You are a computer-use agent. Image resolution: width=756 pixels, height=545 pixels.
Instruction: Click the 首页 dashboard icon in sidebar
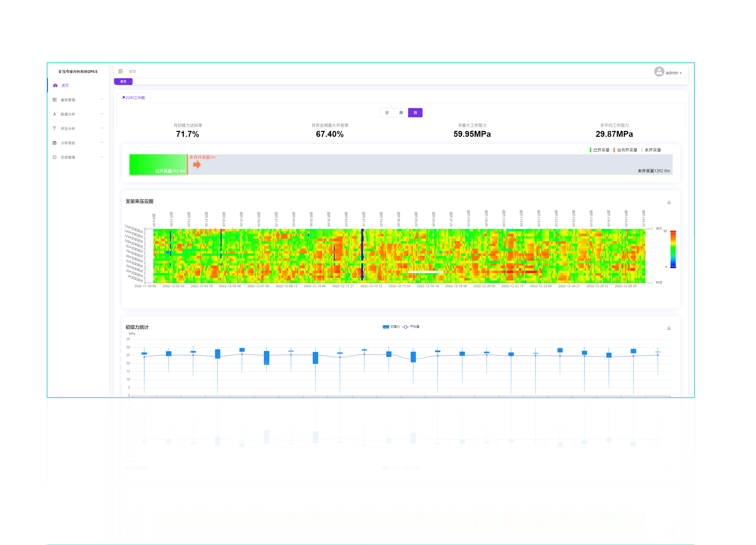(55, 86)
